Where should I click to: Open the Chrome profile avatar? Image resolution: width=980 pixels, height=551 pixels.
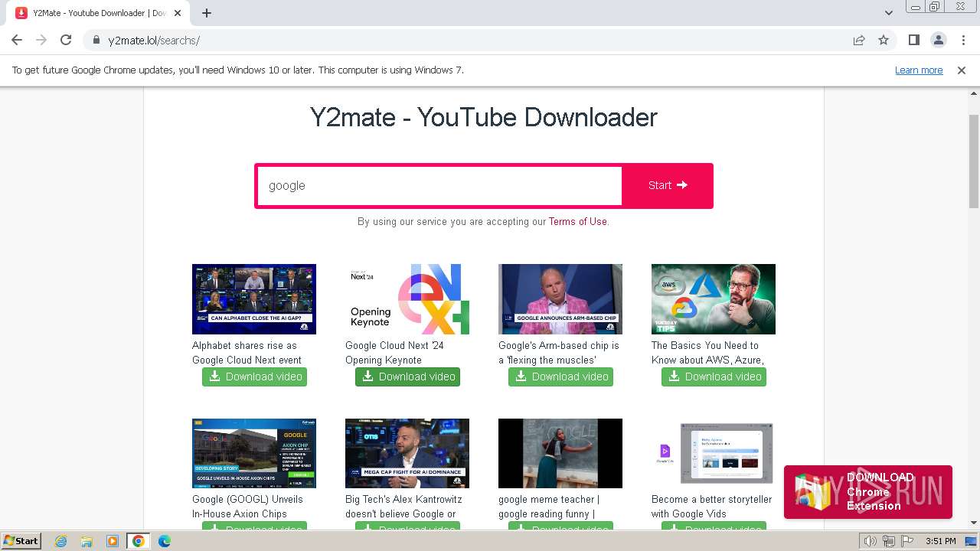pos(938,41)
